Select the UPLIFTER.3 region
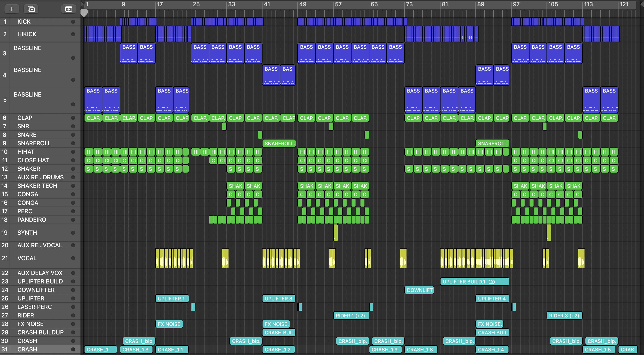Viewport: 644px width, 355px height. tap(279, 298)
